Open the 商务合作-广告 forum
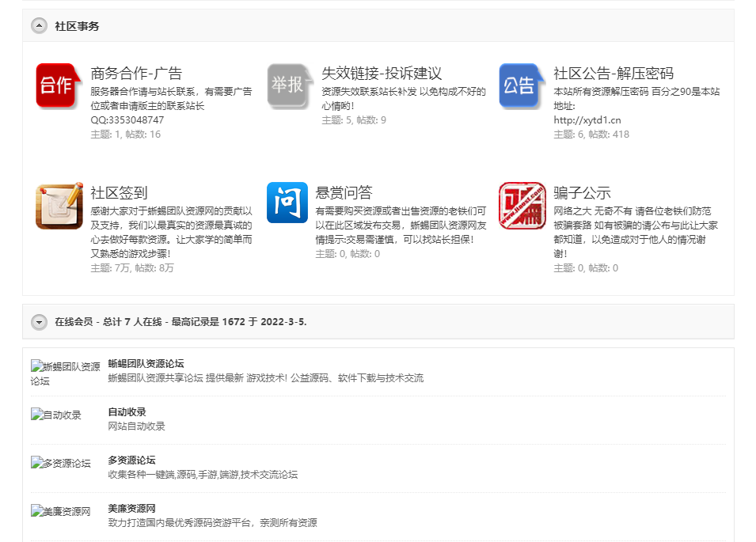Image resolution: width=756 pixels, height=542 pixels. [x=136, y=74]
